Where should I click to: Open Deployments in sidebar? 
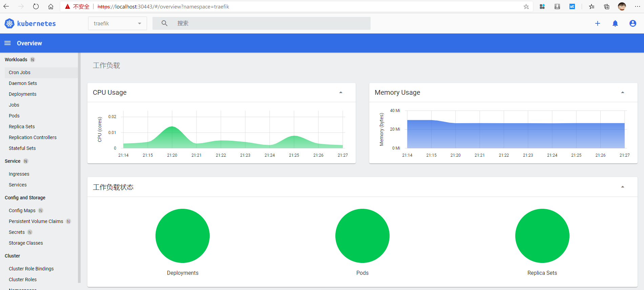click(x=22, y=94)
